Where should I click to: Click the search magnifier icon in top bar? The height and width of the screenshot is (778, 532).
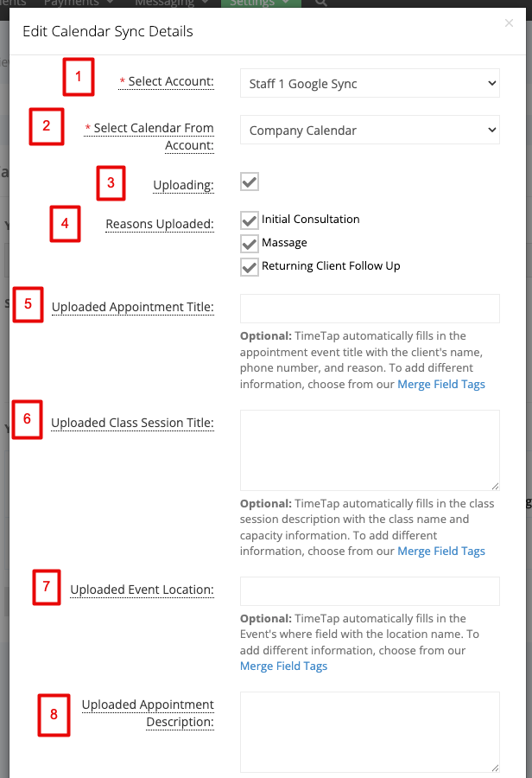[321, 3]
